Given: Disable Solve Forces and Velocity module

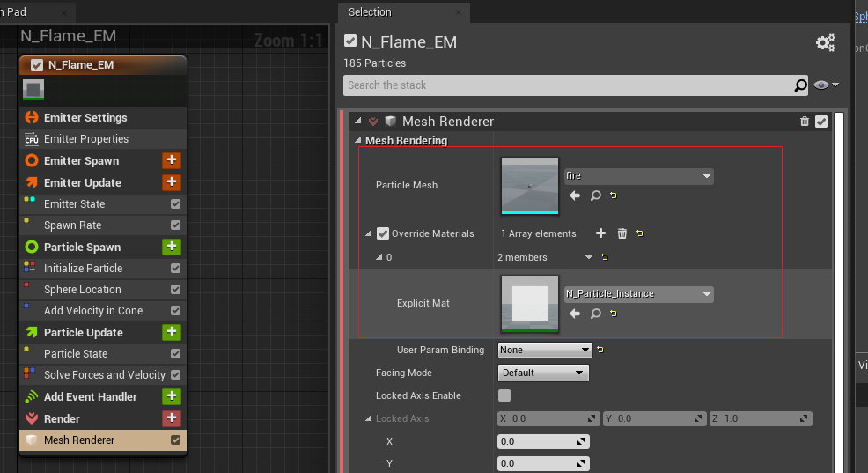Looking at the screenshot, I should 175,374.
